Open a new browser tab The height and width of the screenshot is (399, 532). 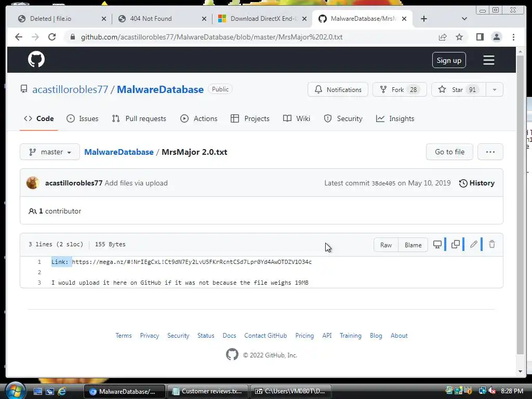[424, 19]
